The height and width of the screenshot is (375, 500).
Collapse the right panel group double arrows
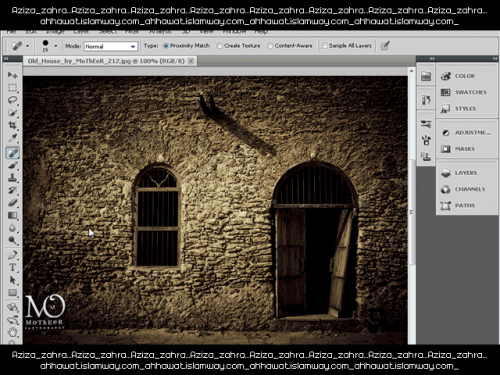pos(494,59)
